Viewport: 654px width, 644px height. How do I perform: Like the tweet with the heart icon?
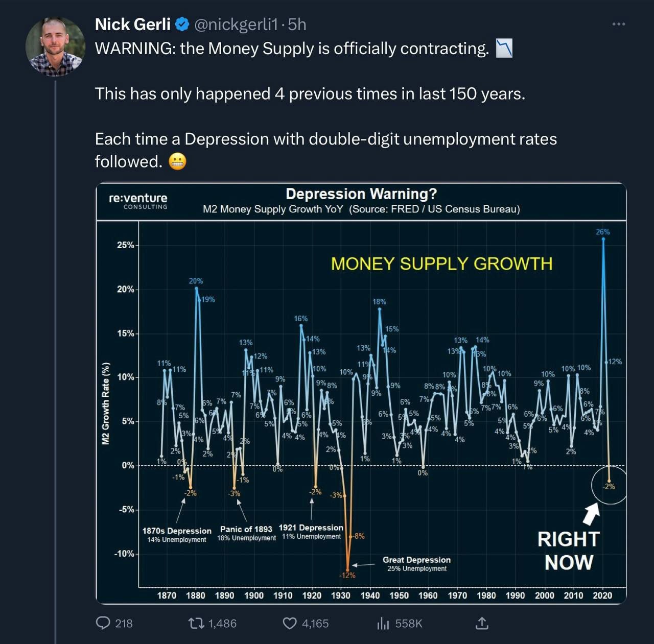coord(290,623)
